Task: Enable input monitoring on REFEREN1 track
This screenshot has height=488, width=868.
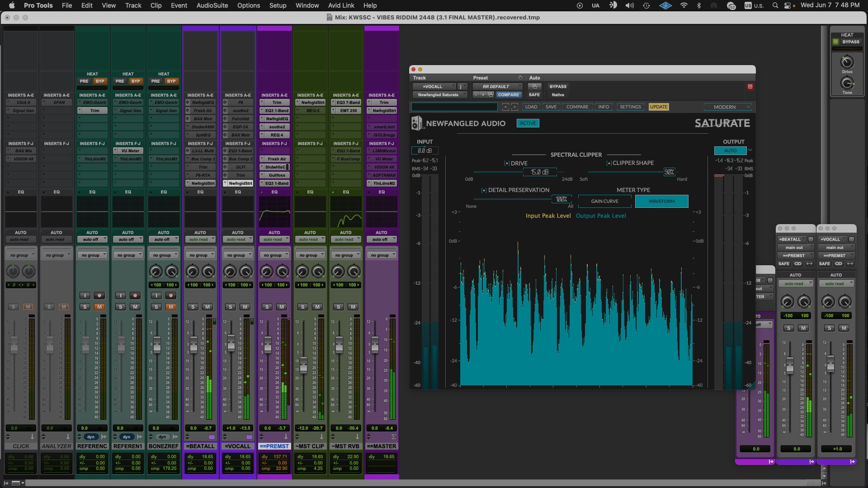Action: pos(120,296)
